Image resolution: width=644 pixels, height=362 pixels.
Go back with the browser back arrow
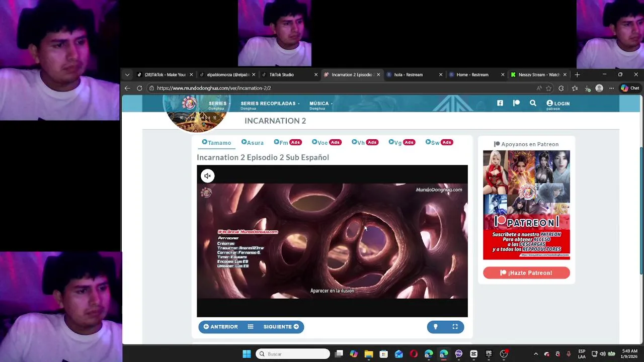[127, 88]
